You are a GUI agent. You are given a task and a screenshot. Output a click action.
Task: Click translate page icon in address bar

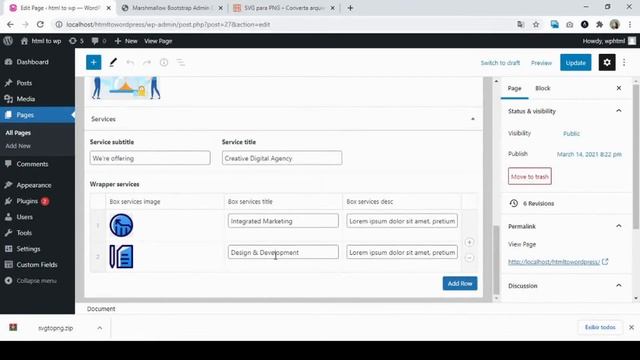pos(520,24)
